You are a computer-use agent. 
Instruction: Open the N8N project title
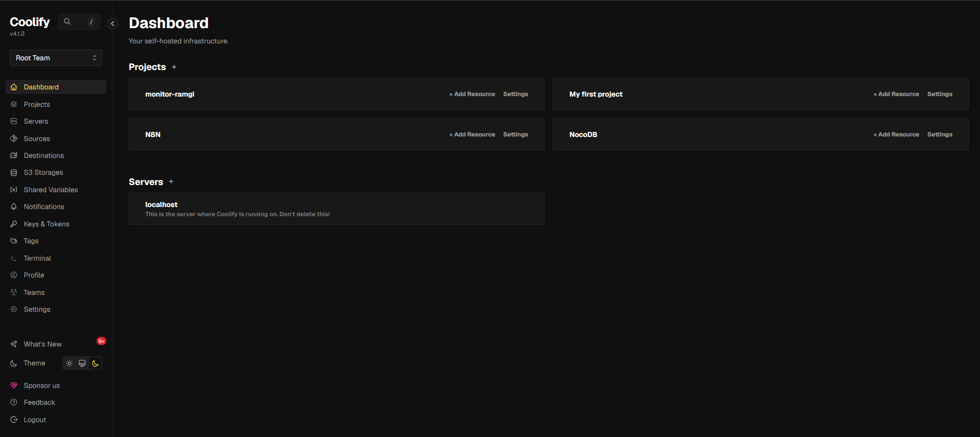[153, 134]
